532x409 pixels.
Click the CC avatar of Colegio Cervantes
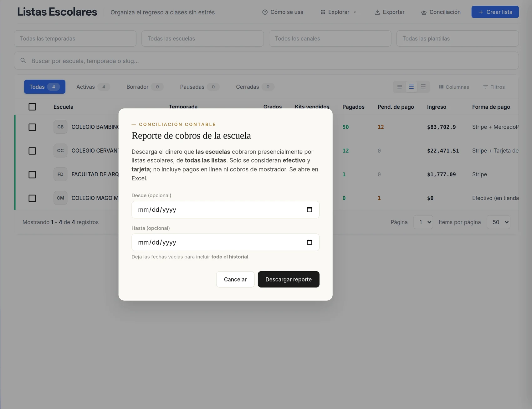tap(60, 151)
